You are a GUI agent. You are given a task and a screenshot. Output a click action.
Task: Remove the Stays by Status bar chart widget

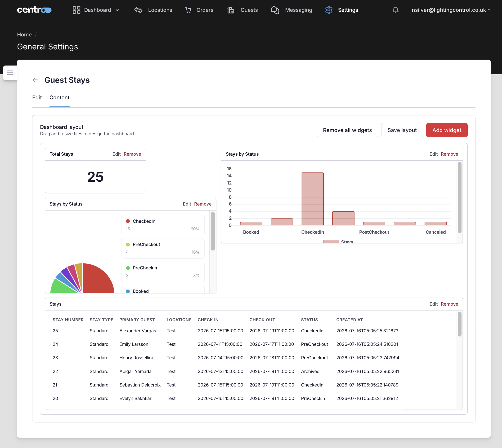[x=449, y=154]
